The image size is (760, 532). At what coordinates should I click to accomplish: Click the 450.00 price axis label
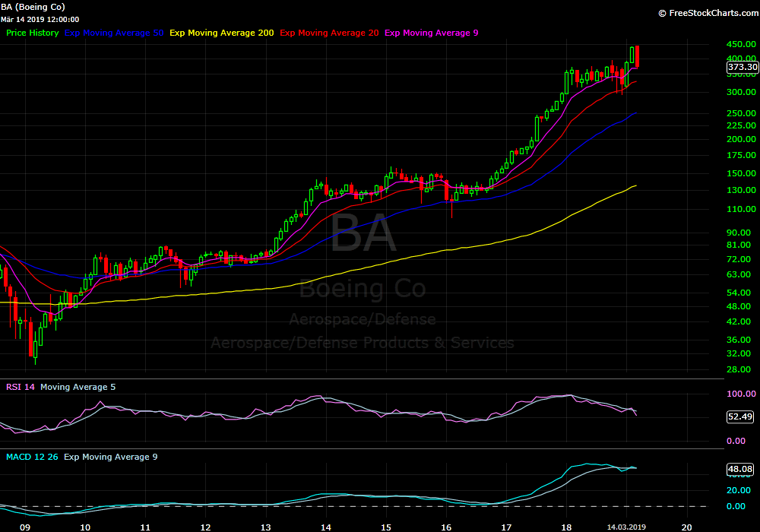click(741, 44)
